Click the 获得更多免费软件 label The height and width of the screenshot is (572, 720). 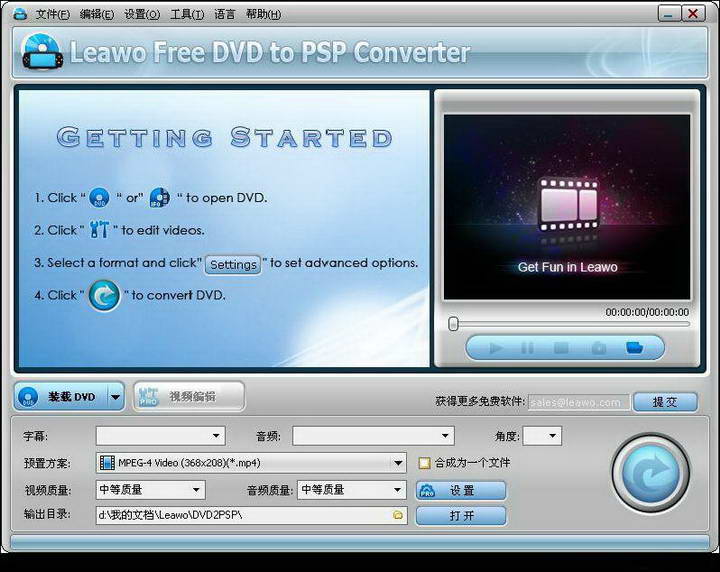tap(479, 402)
